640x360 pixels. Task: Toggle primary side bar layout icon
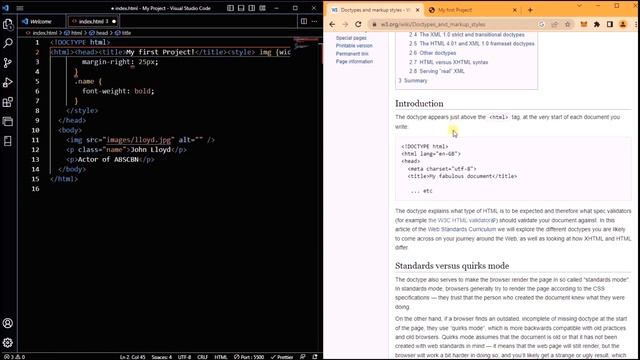tap(231, 8)
